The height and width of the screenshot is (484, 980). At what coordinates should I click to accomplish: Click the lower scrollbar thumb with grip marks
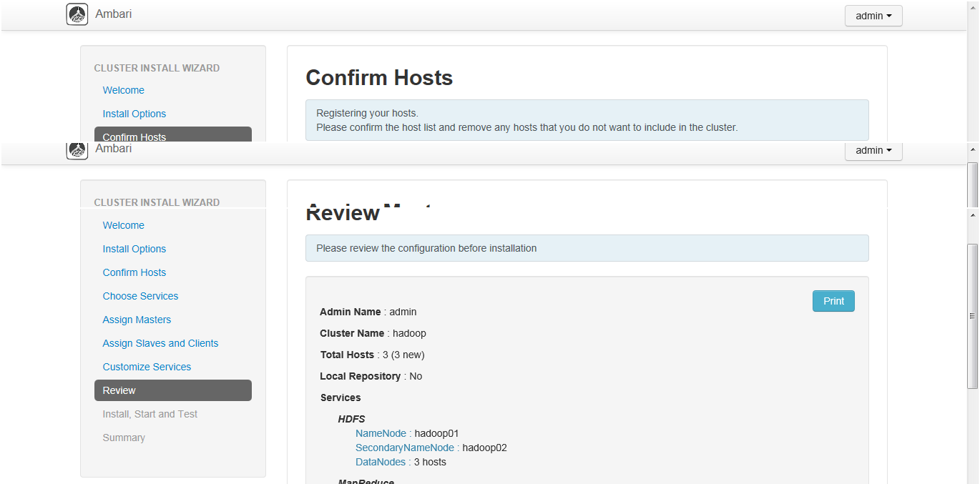point(972,316)
